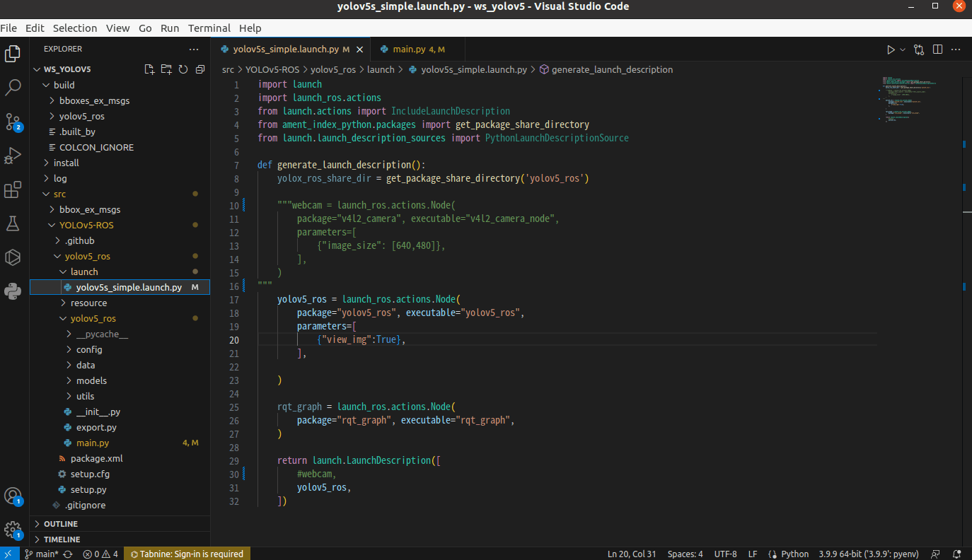Screen dimensions: 972x560
Task: Open Explorer more actions ellipsis
Action: [194, 49]
